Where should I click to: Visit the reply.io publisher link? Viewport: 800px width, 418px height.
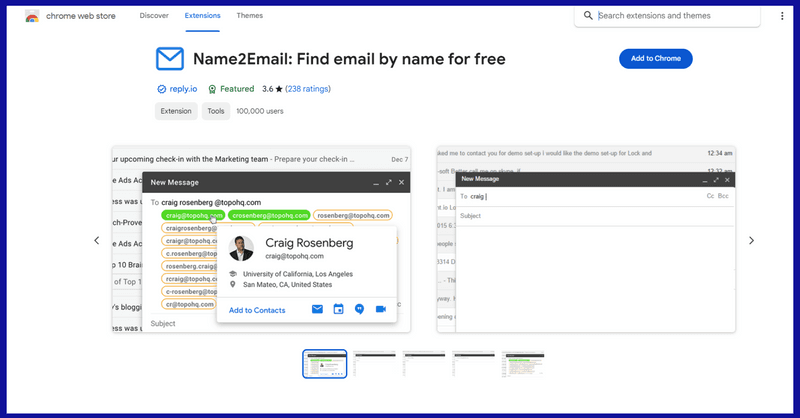point(183,89)
